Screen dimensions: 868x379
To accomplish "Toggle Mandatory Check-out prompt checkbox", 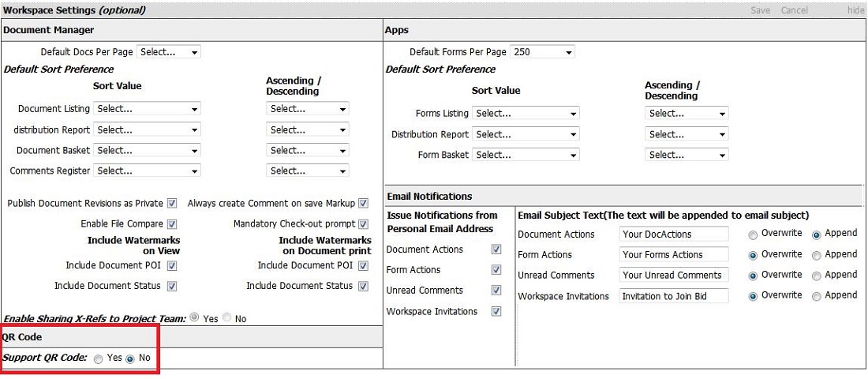I will pos(363,224).
